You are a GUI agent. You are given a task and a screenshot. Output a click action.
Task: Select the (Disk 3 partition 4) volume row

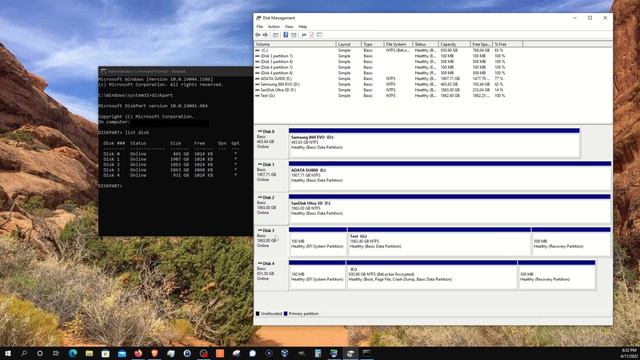pyautogui.click(x=380, y=62)
